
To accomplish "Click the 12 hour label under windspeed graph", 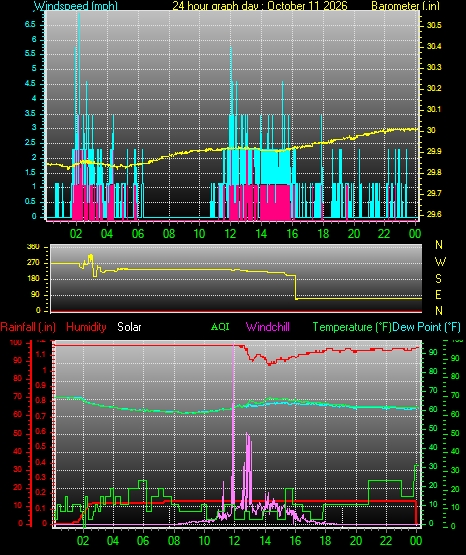I will coord(230,234).
